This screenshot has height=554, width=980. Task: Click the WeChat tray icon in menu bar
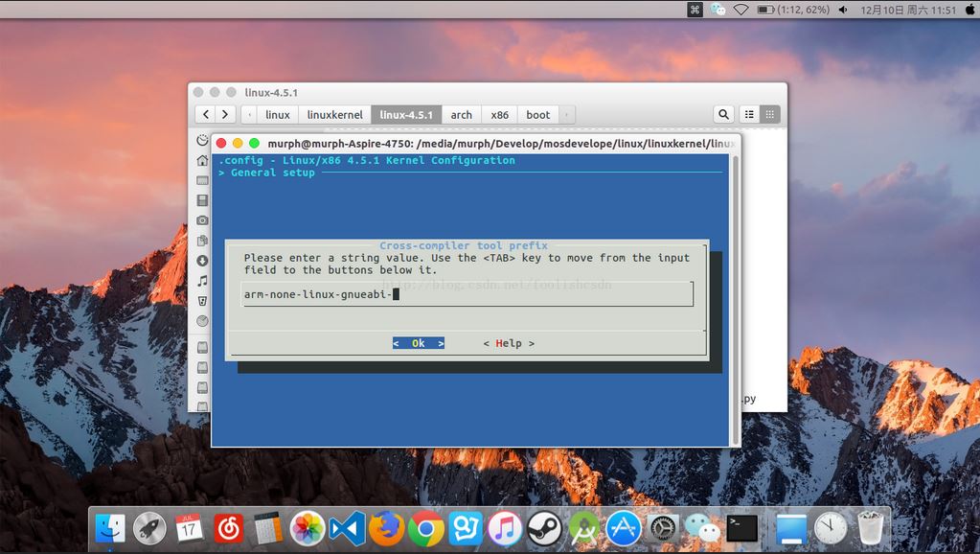[718, 10]
